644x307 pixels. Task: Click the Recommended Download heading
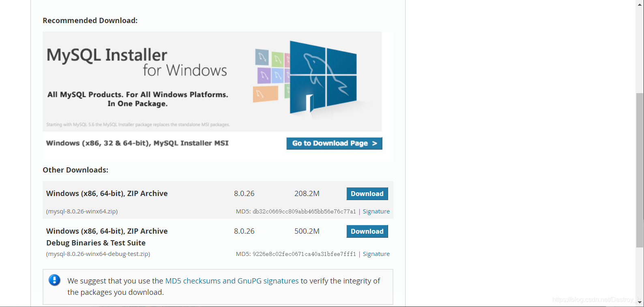click(90, 20)
